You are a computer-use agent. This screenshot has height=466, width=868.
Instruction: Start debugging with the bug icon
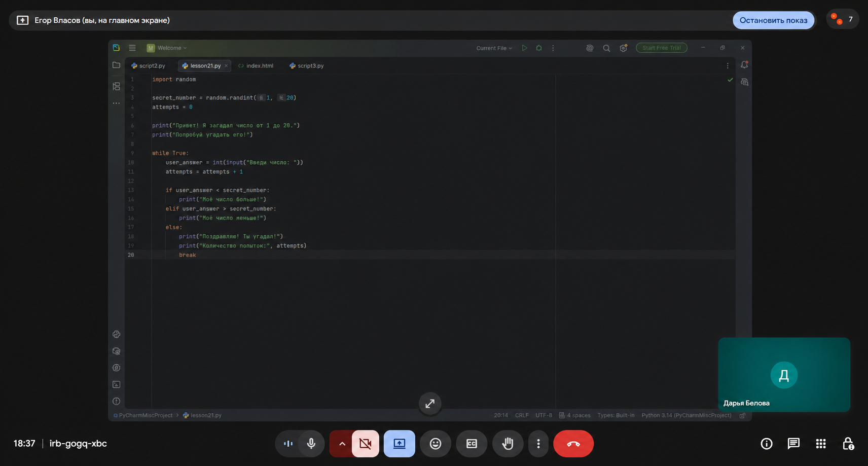tap(539, 48)
